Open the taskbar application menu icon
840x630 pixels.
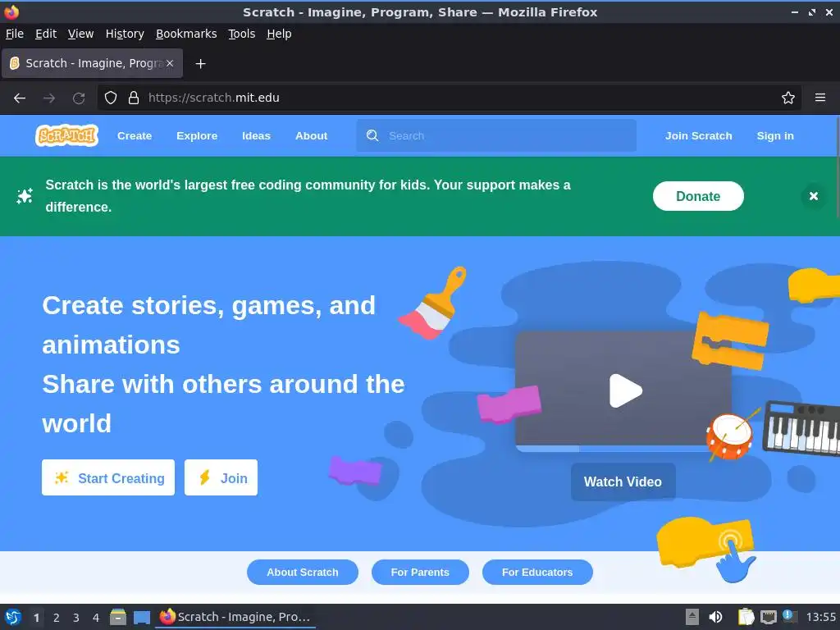(13, 617)
